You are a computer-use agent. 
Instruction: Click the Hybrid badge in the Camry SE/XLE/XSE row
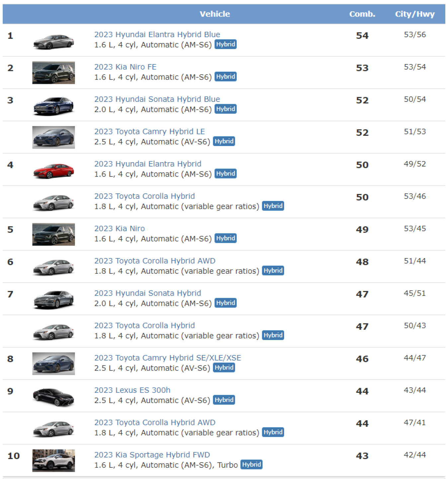[x=224, y=368]
